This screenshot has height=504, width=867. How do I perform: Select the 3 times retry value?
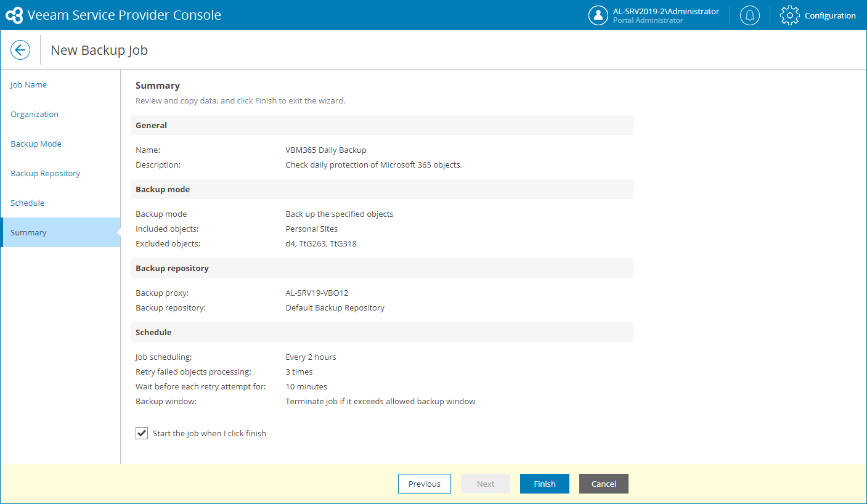[299, 372]
